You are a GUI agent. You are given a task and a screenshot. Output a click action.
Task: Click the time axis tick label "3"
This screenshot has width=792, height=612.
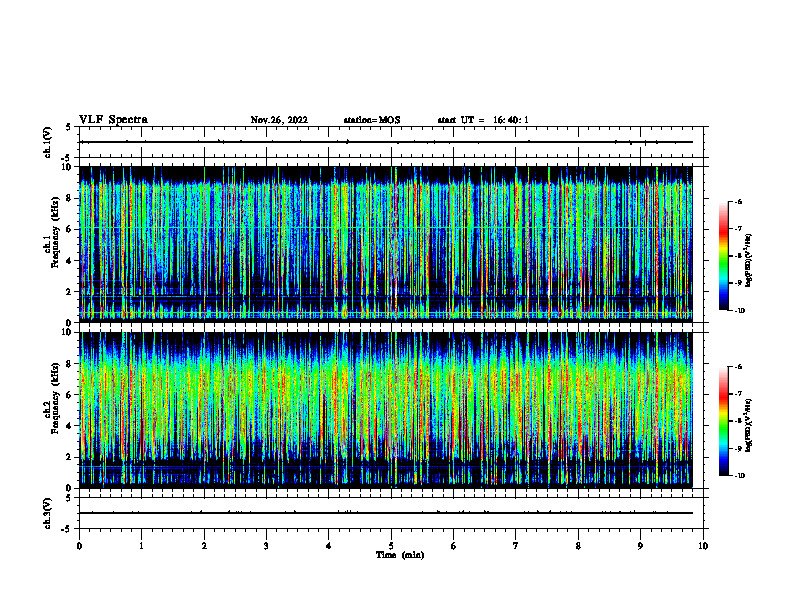pyautogui.click(x=266, y=546)
